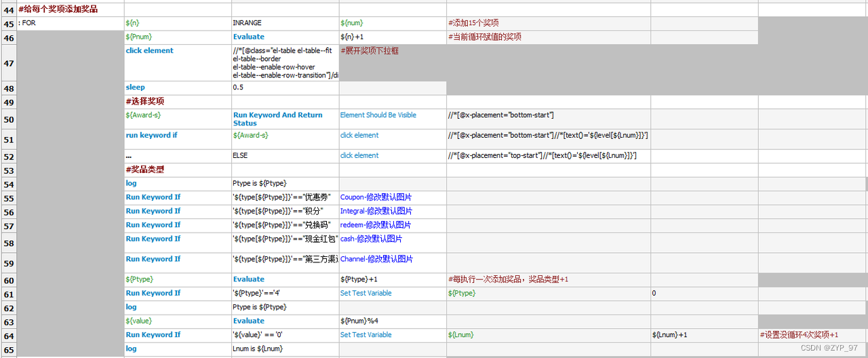Screen dimensions: 868x358
Task: Select row header number 47
Action: coord(8,63)
